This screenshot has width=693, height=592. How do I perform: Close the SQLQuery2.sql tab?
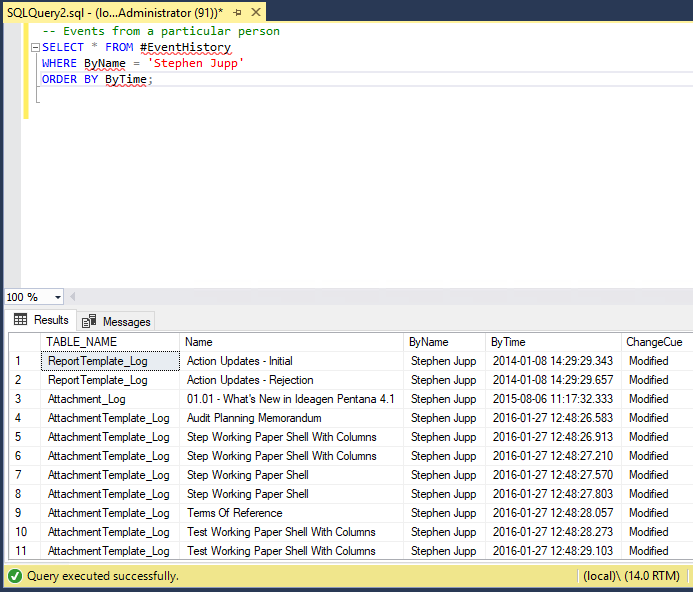(x=256, y=12)
